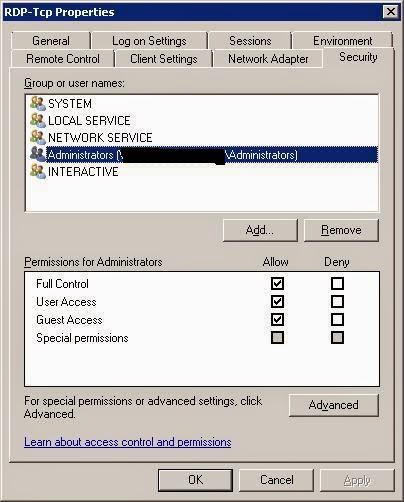404x502 pixels.
Task: Open the Log on Settings tab
Action: click(149, 41)
